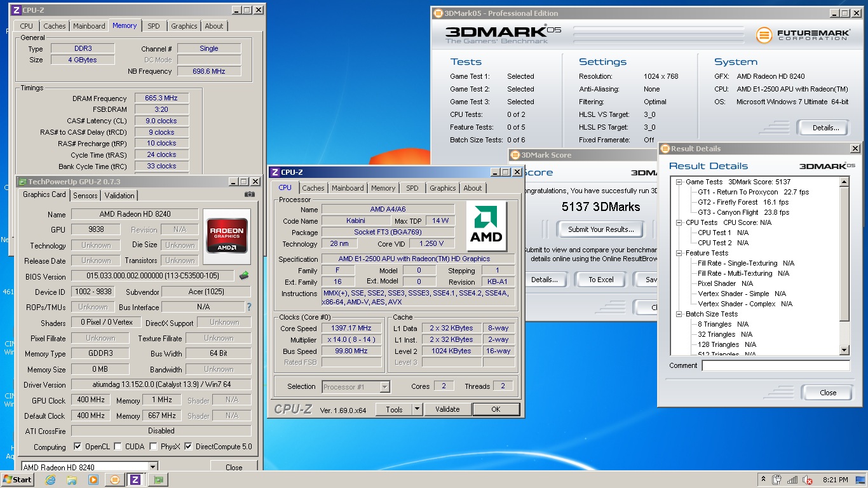868x488 pixels.
Task: Open the Caches tab in the front CPU-Z window
Action: pyautogui.click(x=313, y=188)
